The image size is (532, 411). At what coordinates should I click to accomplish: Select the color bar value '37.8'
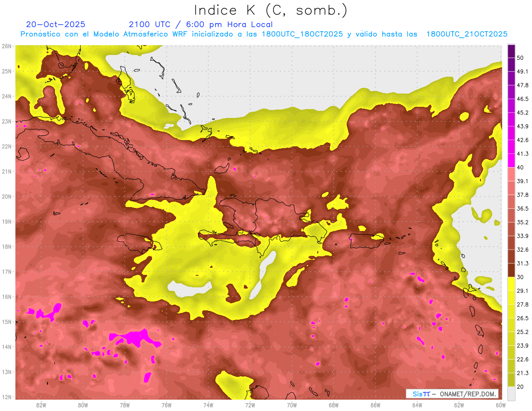523,195
